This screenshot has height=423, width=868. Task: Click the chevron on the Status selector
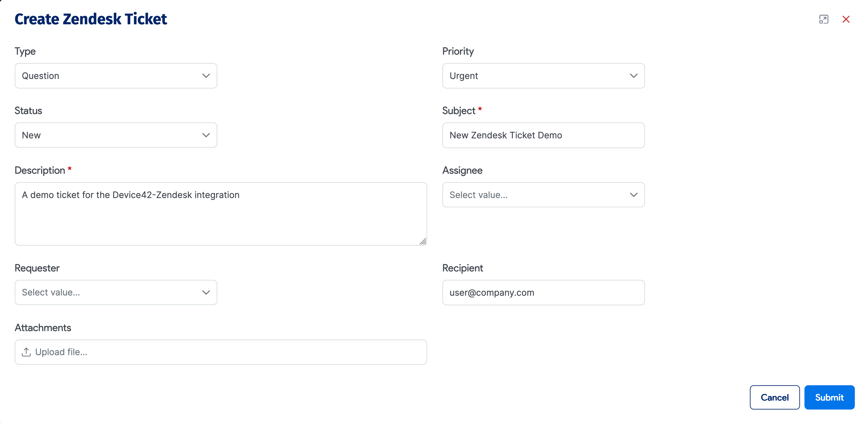[206, 135]
